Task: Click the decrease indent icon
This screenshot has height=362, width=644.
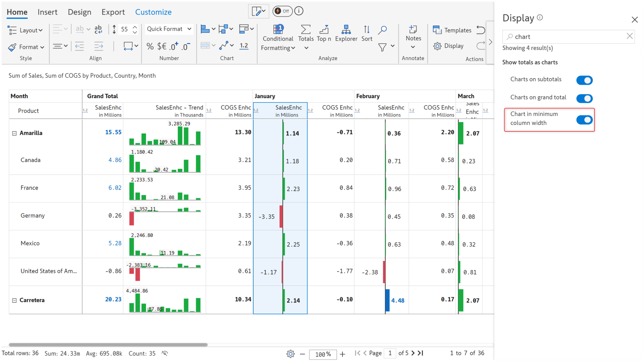Action: (79, 46)
